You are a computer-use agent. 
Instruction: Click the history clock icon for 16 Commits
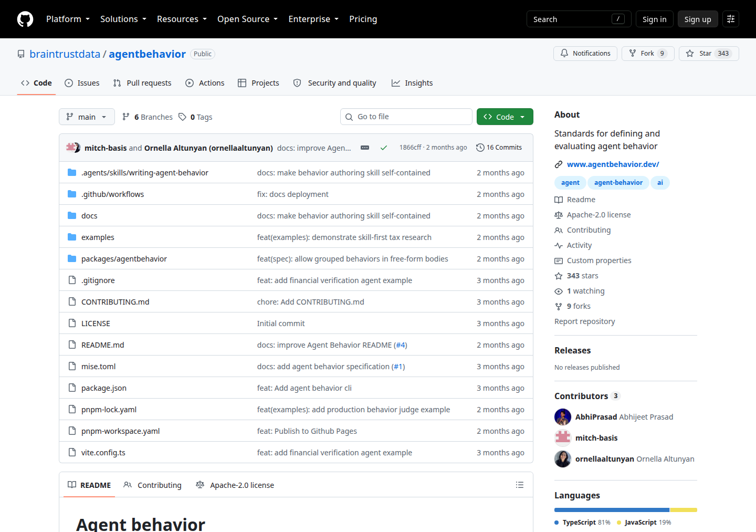point(480,148)
